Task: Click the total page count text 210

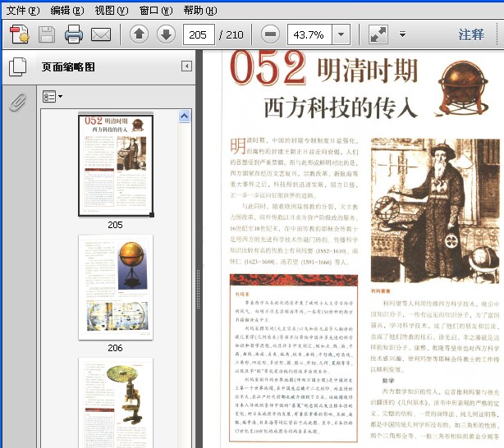Action: (x=235, y=34)
